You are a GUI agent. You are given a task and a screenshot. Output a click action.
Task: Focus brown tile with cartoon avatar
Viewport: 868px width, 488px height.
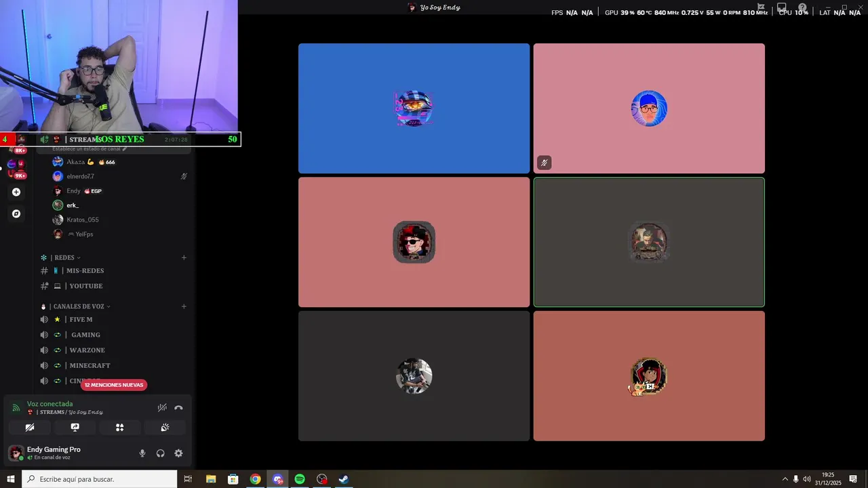coord(649,375)
